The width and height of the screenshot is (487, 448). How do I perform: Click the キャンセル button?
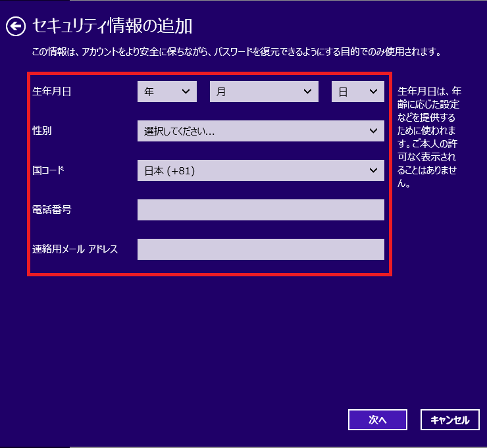(450, 420)
